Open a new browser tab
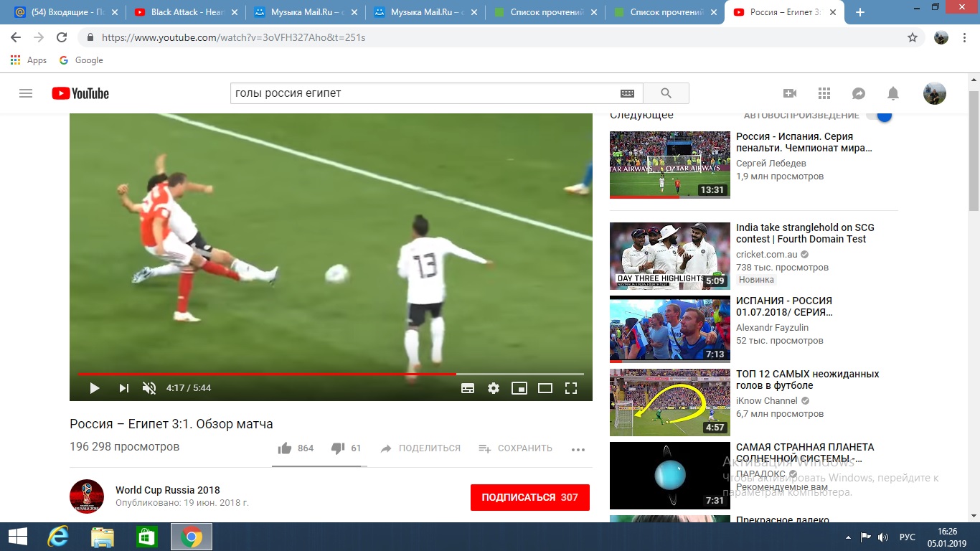 (x=860, y=12)
